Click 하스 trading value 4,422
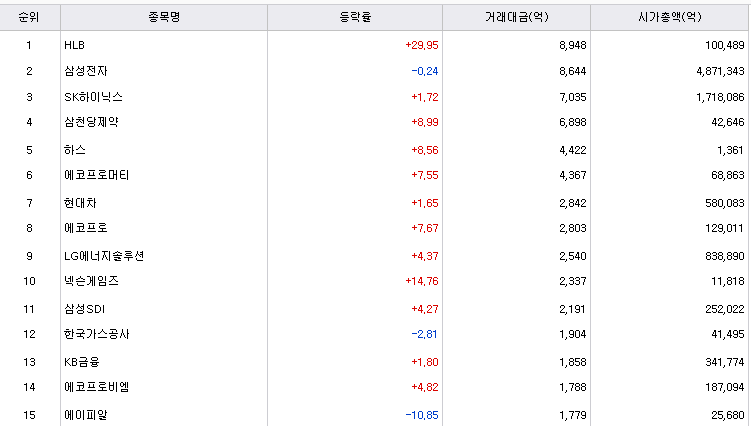This screenshot has height=426, width=751. click(573, 150)
